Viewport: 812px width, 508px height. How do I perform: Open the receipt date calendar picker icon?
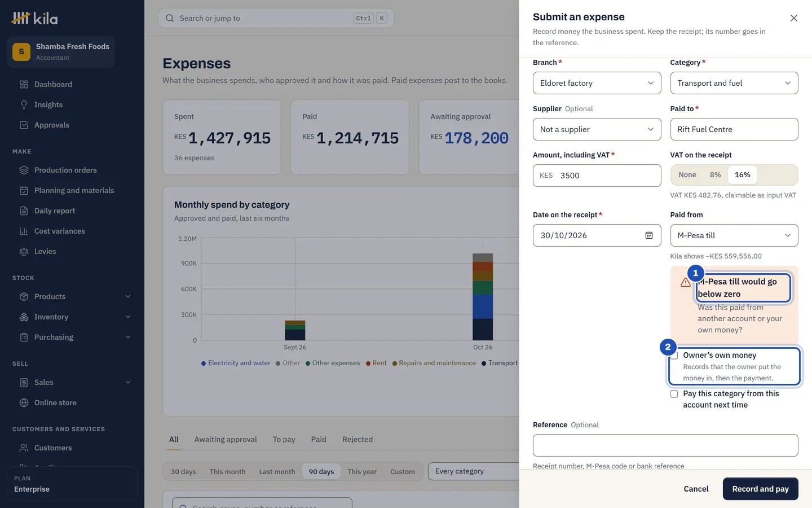point(649,235)
